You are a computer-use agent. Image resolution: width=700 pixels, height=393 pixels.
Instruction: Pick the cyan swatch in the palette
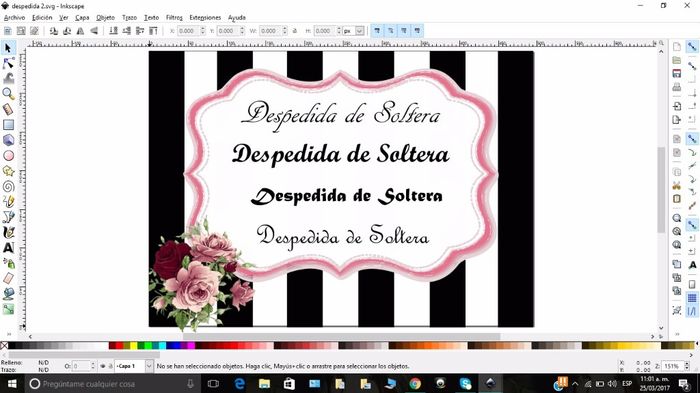click(x=162, y=346)
